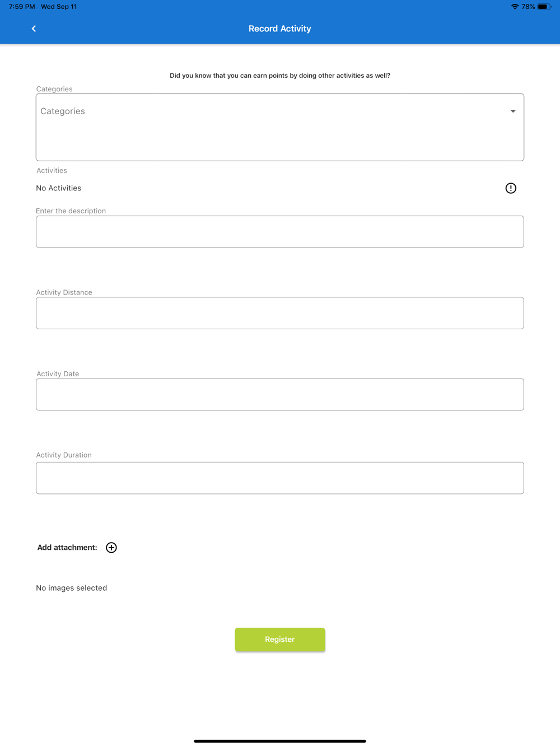
Task: Click the Register button
Action: (x=280, y=639)
